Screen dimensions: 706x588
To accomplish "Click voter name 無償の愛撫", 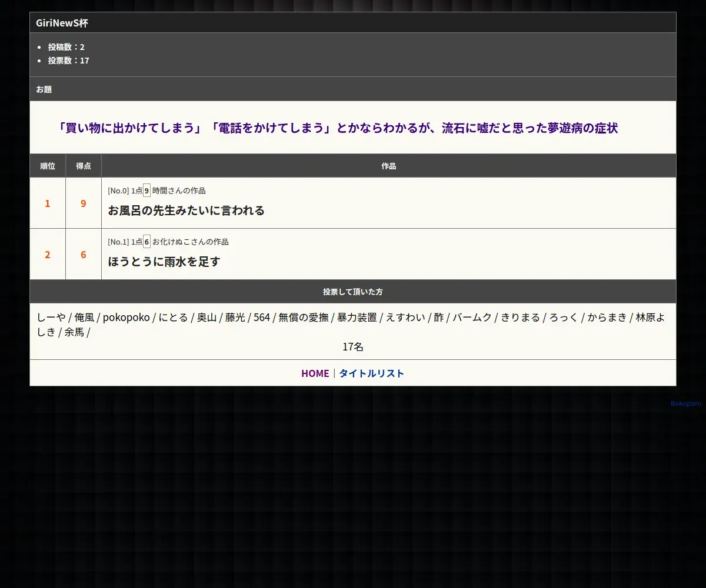I will 304,318.
